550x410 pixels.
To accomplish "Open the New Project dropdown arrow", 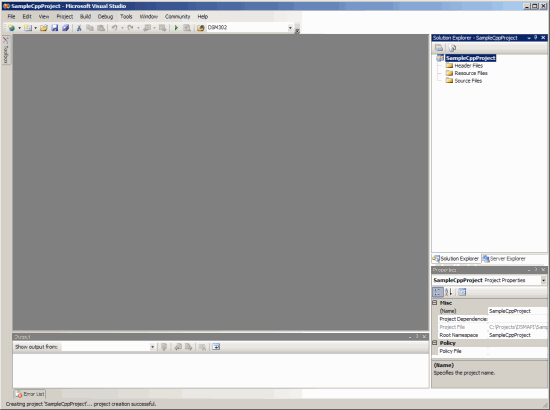I will point(19,28).
